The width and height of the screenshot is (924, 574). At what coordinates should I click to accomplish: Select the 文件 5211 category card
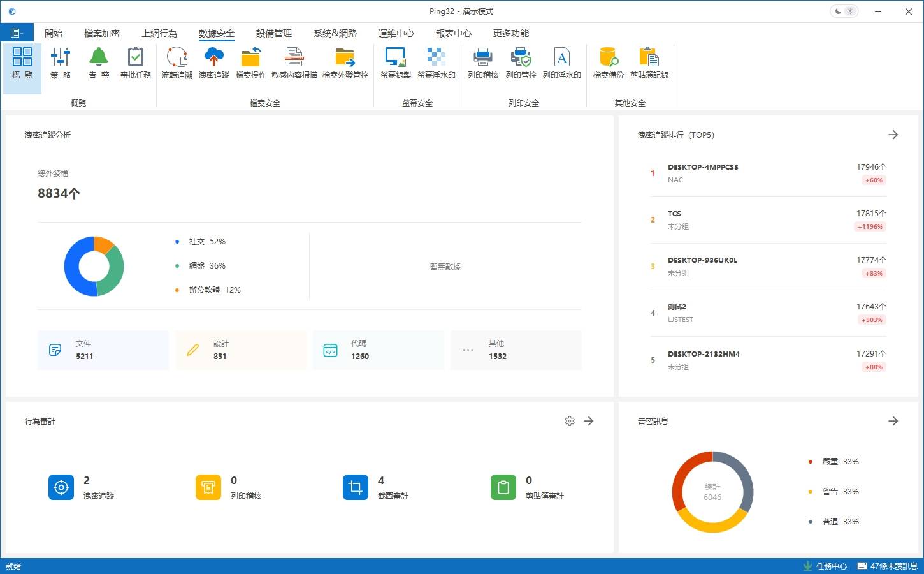tap(103, 350)
